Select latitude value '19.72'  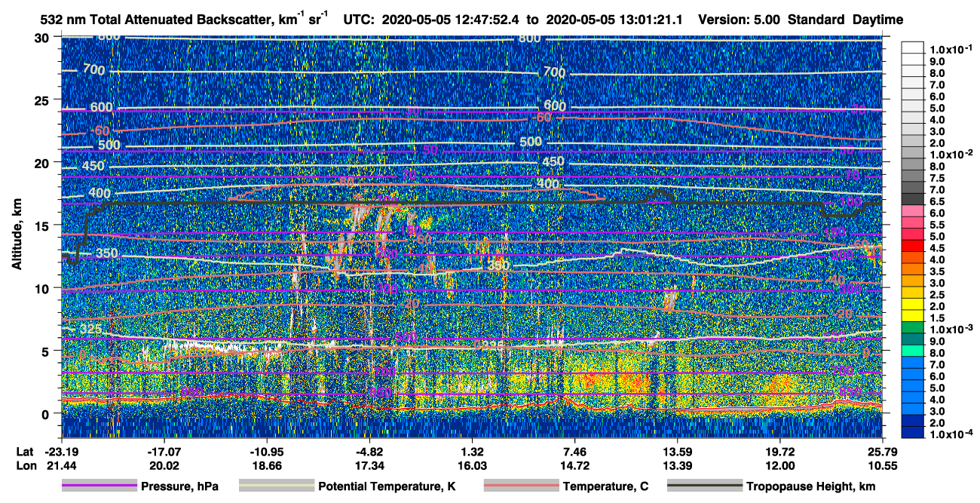click(779, 452)
